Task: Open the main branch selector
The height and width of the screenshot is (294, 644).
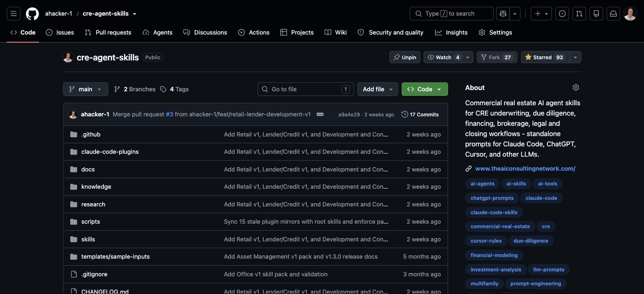Action: point(85,89)
